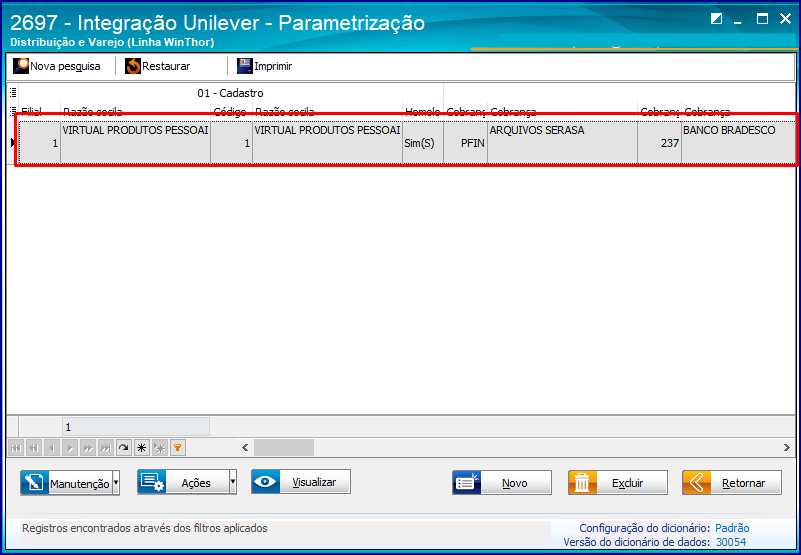This screenshot has height=555, width=801.
Task: Click the Imprimir floppy disk icon
Action: tap(245, 66)
